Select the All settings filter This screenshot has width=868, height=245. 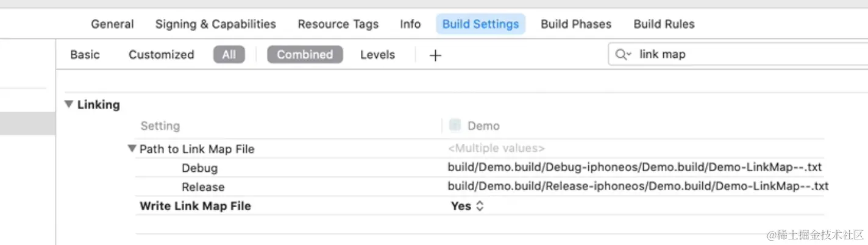pyautogui.click(x=229, y=55)
